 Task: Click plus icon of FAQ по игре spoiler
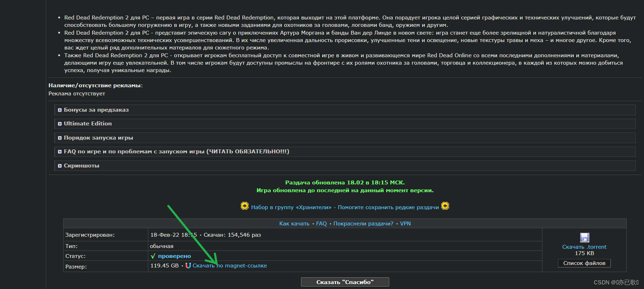tap(60, 152)
